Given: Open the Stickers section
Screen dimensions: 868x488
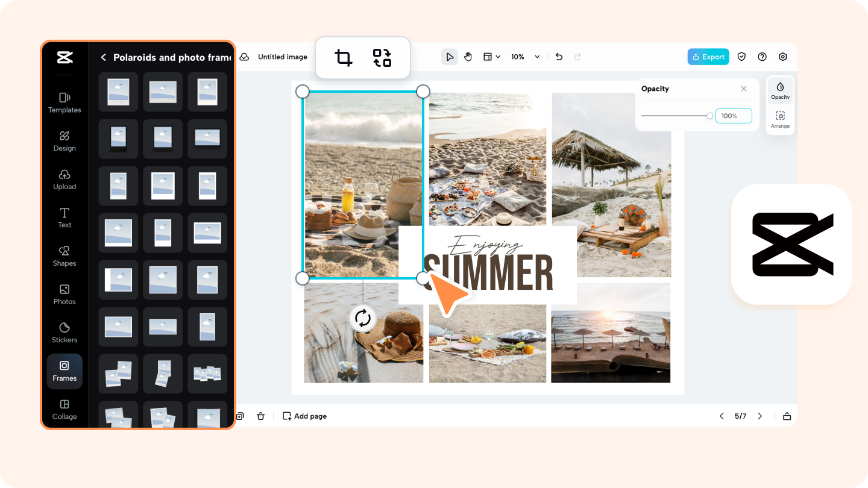Looking at the screenshot, I should tap(64, 333).
